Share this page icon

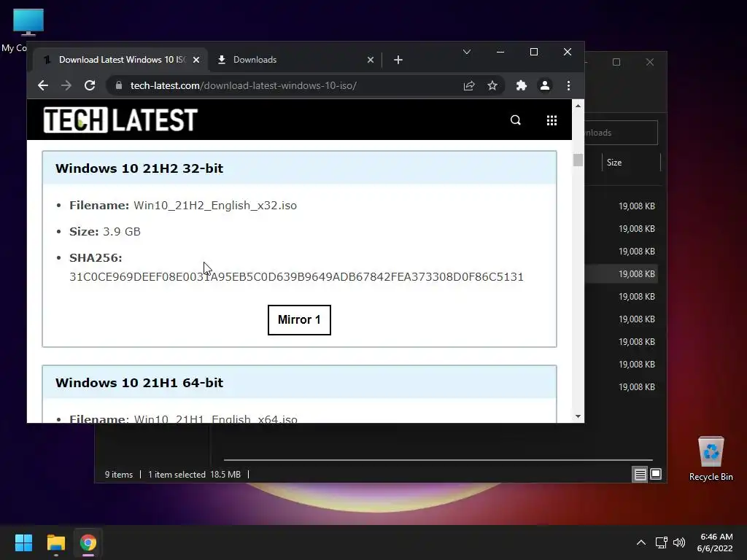469,86
